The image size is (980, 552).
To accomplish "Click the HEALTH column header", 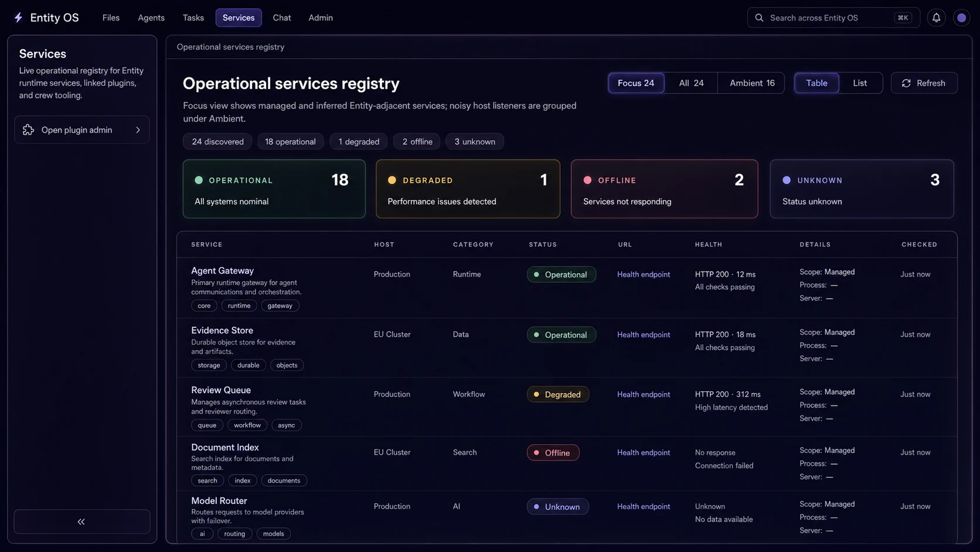I will pos(709,245).
